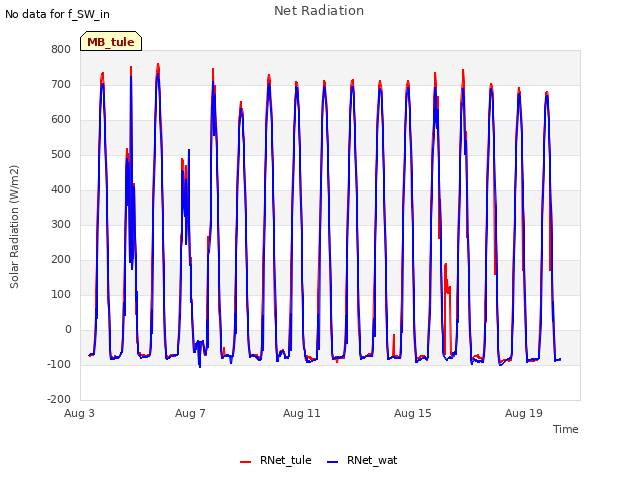
Task: Click the blue RNet_wat legend line marker
Action: click(333, 462)
